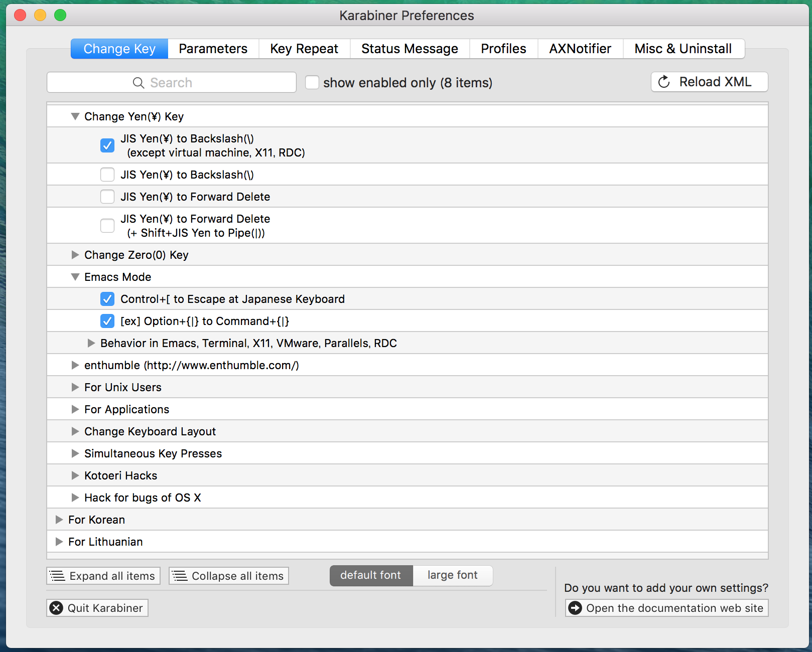812x652 pixels.
Task: Expand the enthumble section
Action: click(75, 365)
